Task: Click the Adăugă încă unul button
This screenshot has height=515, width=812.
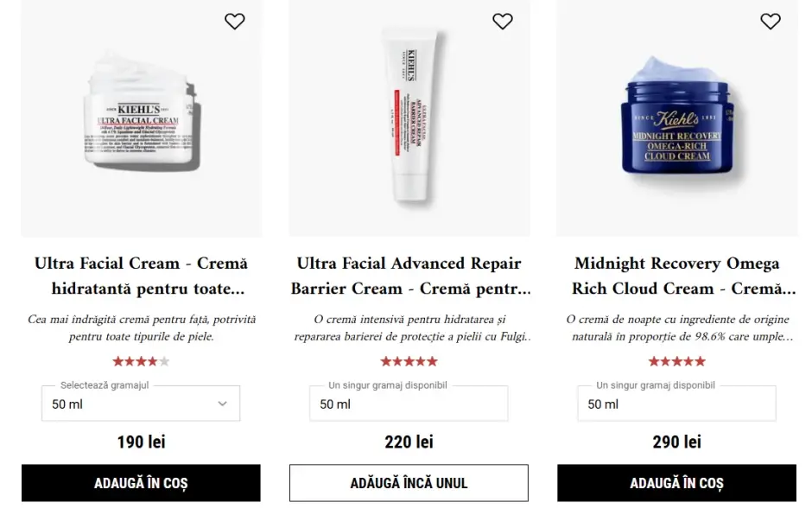Action: point(409,483)
